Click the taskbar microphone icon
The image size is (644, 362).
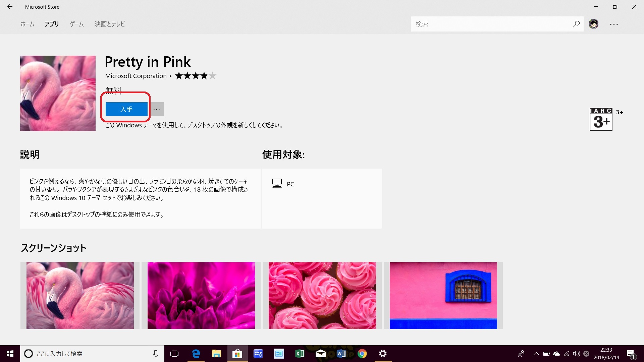(156, 354)
